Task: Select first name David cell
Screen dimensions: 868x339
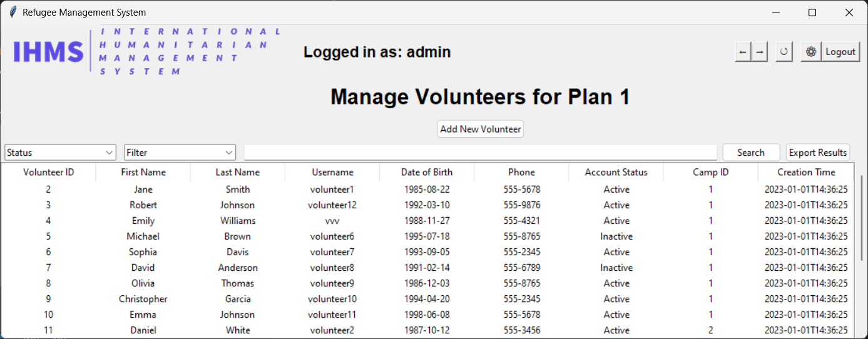Action: pyautogui.click(x=143, y=268)
